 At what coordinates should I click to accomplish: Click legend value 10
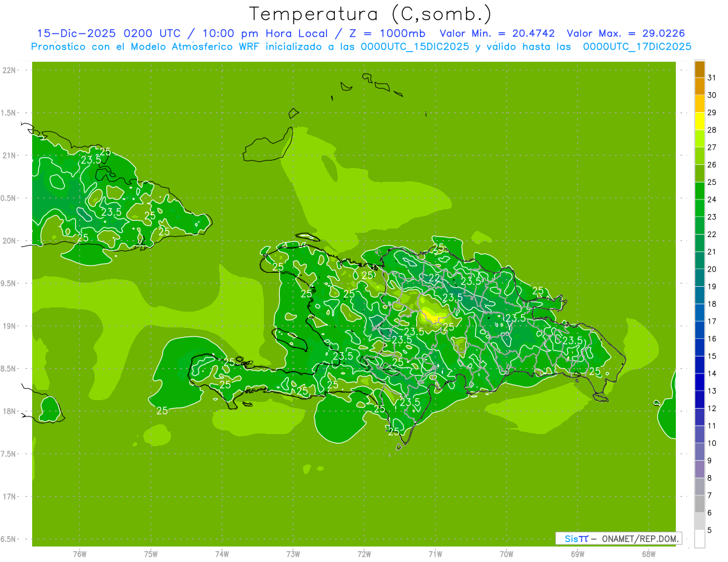[712, 443]
